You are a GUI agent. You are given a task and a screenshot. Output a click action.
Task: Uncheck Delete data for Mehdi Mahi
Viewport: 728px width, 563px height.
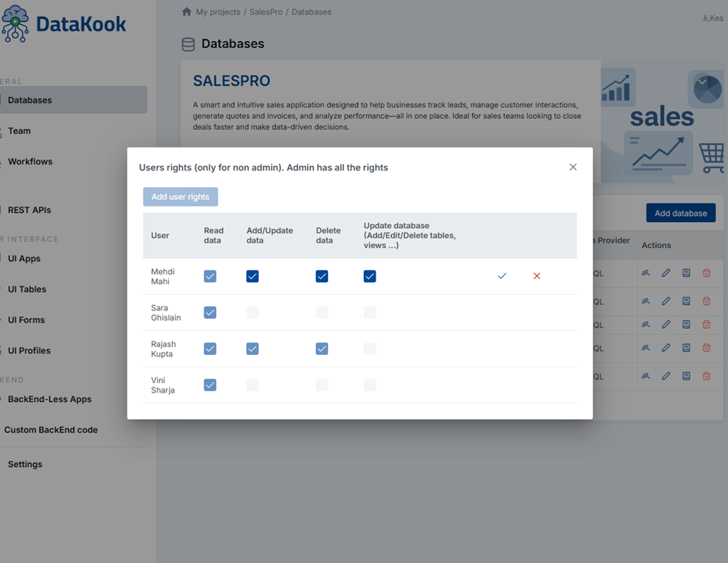[322, 277]
